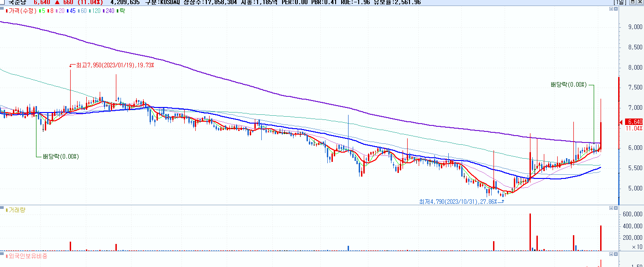Select the 가격(수정) price legend
The width and height of the screenshot is (644, 267).
(x=22, y=10)
